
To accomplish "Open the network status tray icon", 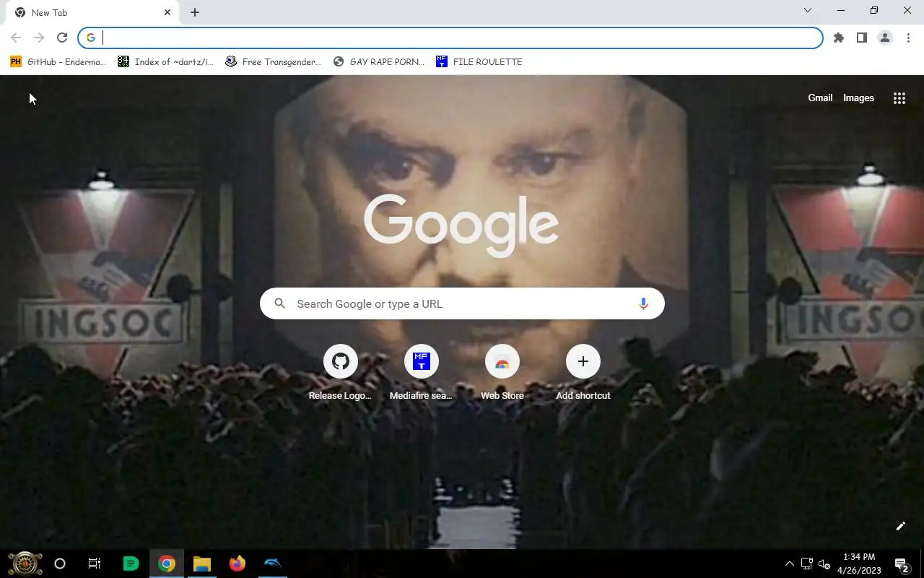I will tap(807, 564).
